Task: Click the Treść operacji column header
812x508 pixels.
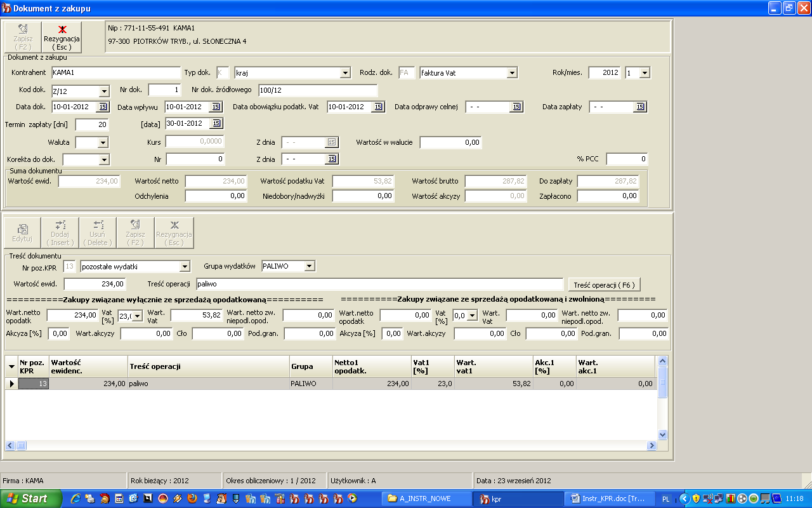Action: (209, 367)
